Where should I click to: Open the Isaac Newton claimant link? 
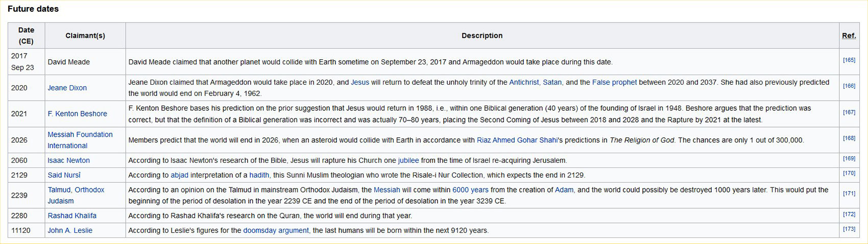[x=68, y=160]
